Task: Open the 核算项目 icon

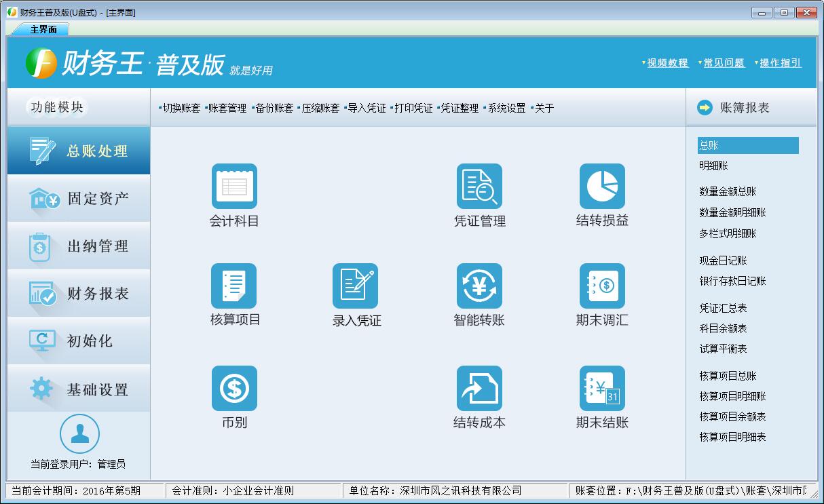Action: 234,286
